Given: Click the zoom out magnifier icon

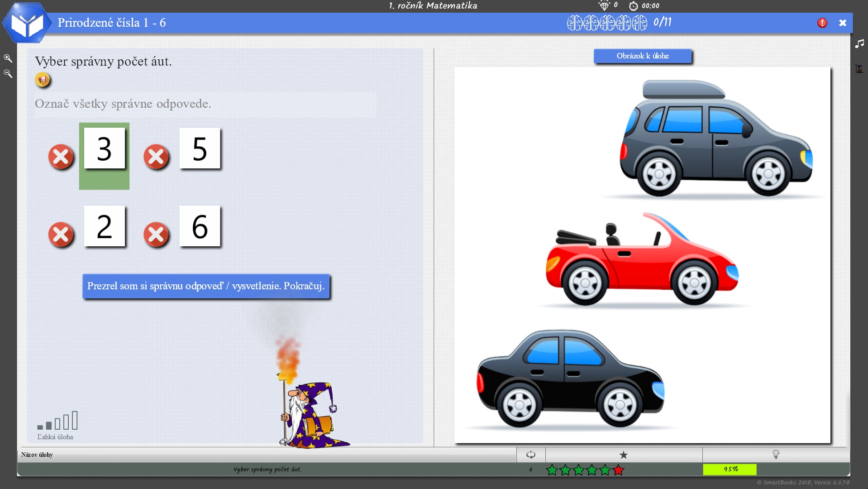Looking at the screenshot, I should coord(8,73).
